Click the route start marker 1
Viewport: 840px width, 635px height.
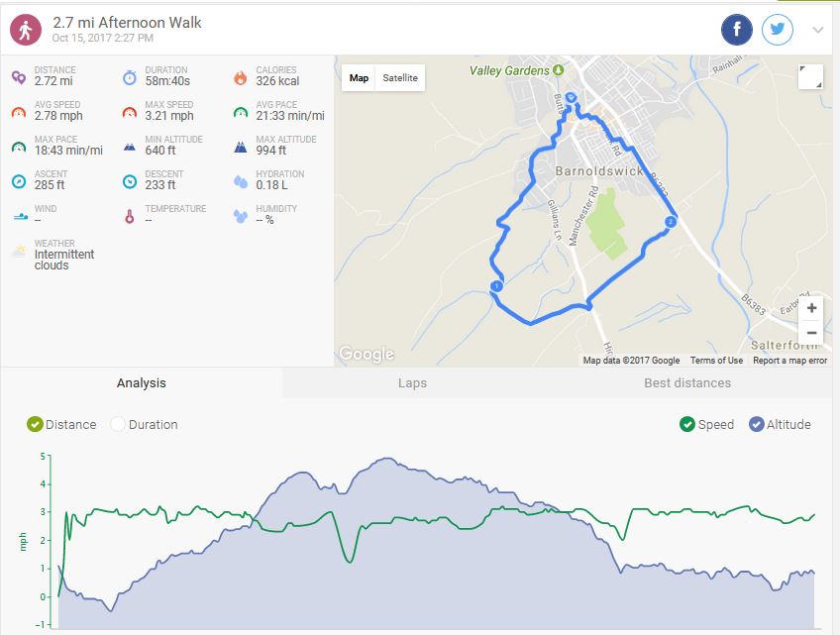coord(496,286)
